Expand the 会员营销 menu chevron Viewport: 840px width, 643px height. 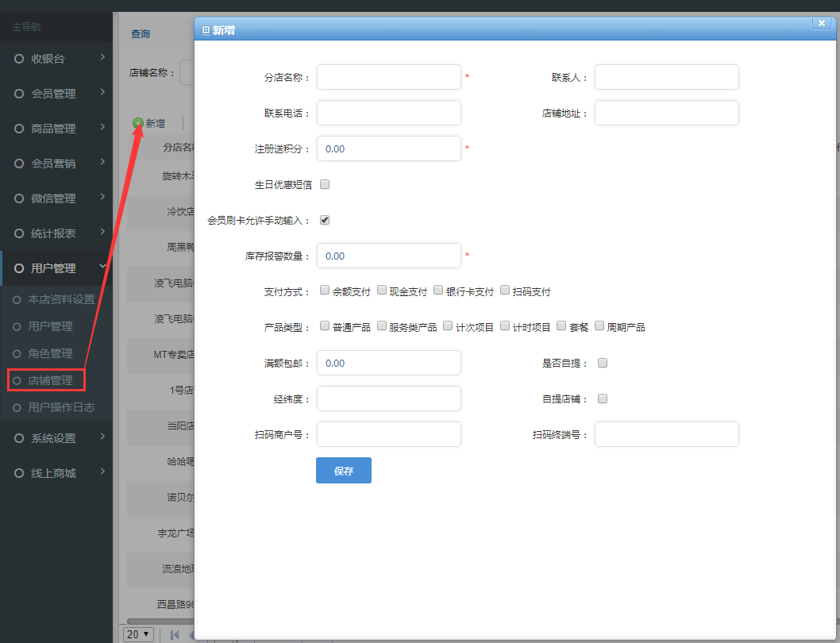pos(102,161)
